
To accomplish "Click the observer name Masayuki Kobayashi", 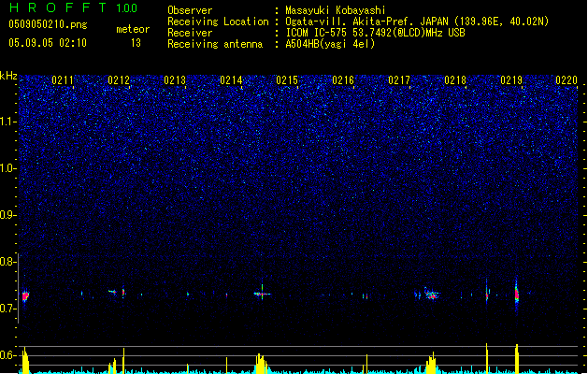I will (336, 10).
